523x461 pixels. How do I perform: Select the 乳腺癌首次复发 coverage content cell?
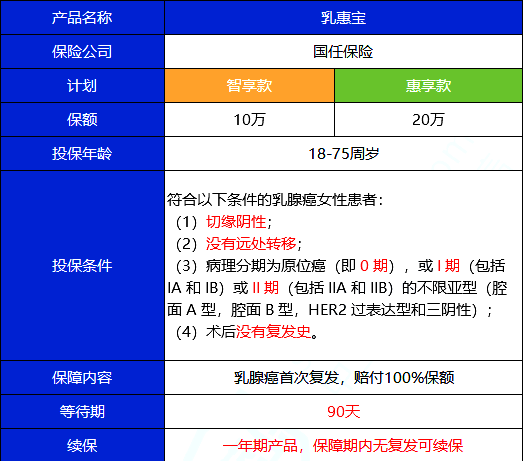tap(344, 378)
